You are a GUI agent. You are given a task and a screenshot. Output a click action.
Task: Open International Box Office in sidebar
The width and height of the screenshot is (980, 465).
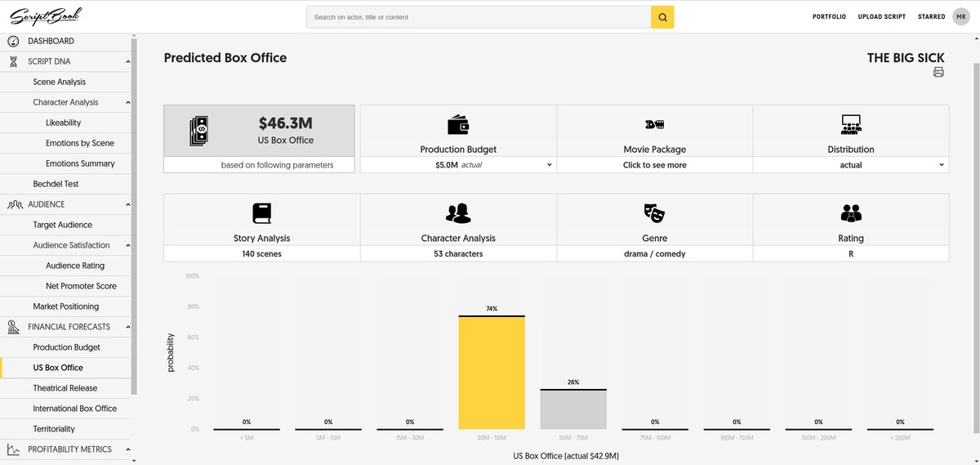pos(74,409)
